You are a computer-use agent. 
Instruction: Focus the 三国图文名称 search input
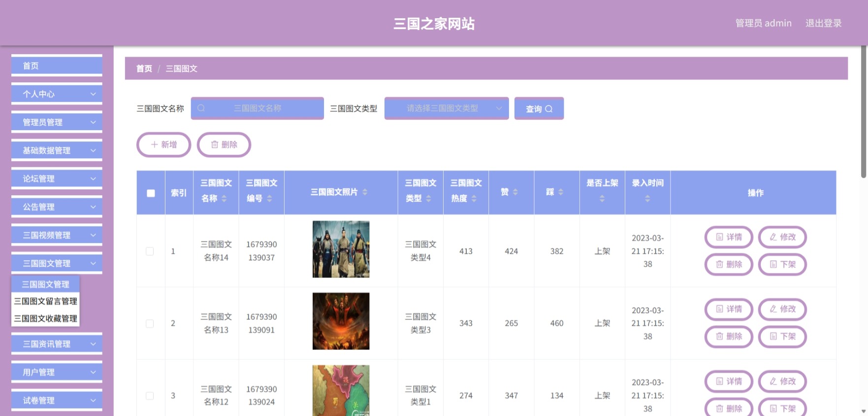point(257,108)
